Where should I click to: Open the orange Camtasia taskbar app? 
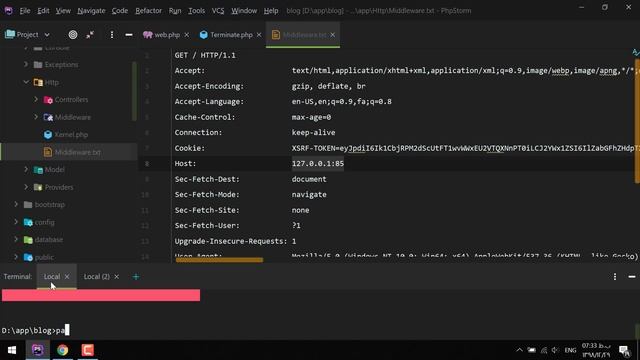pos(87,350)
